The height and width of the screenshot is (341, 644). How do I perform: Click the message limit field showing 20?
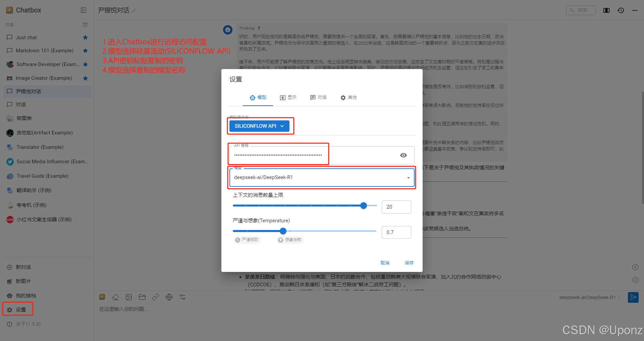pos(396,207)
